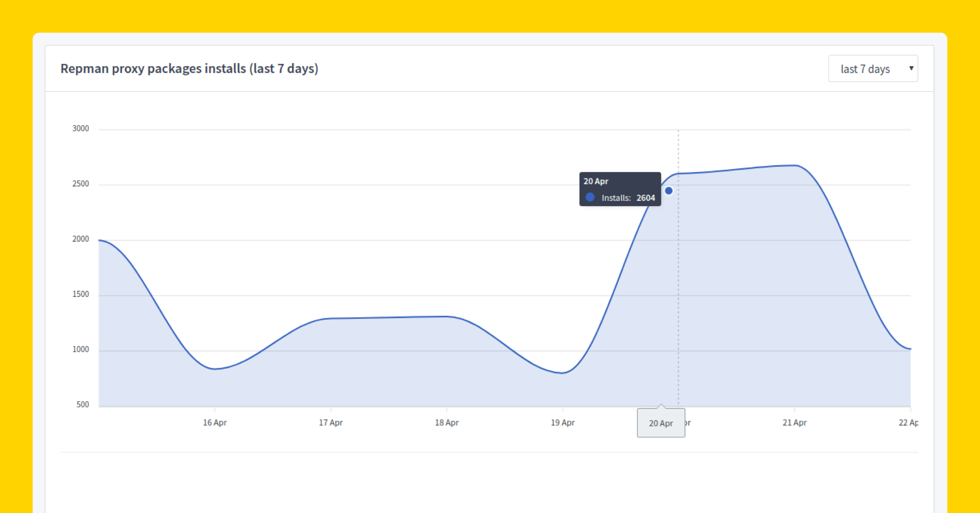The image size is (980, 513).
Task: Click the highlighted 20 Apr x-axis label box
Action: 661,423
